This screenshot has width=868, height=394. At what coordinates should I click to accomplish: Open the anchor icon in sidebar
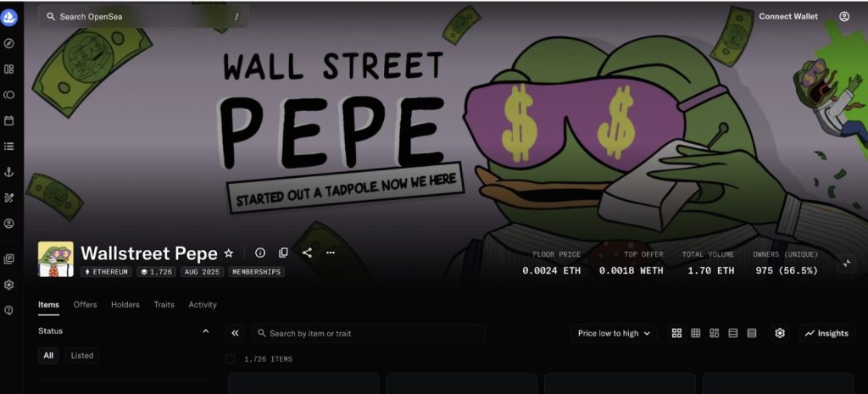(8, 172)
